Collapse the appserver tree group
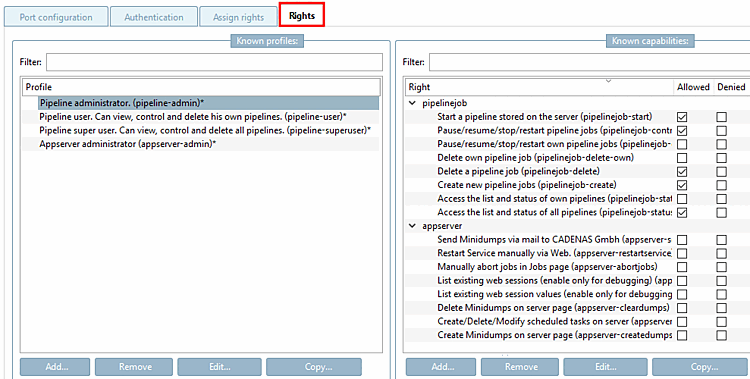Image resolution: width=750 pixels, height=379 pixels. click(412, 226)
